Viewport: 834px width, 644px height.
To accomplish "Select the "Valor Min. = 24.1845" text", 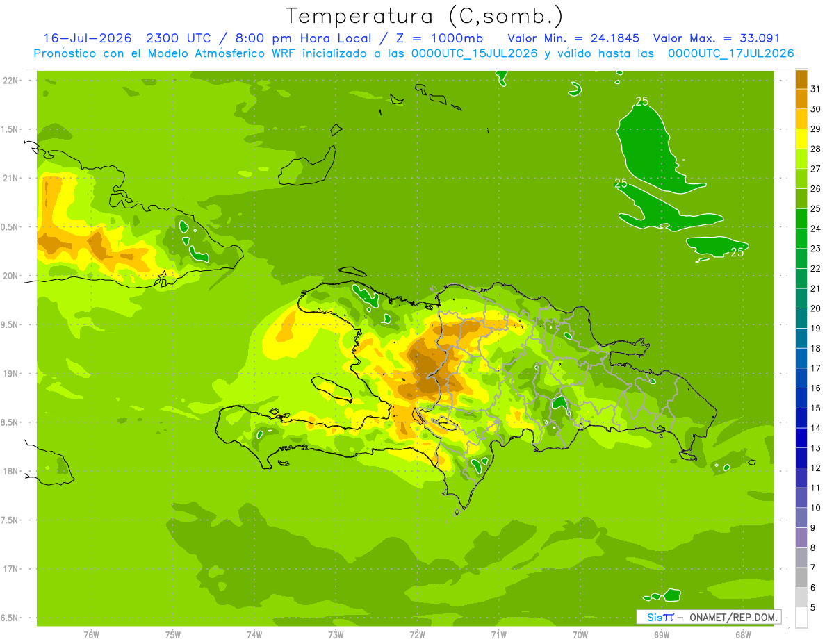I will [x=573, y=38].
